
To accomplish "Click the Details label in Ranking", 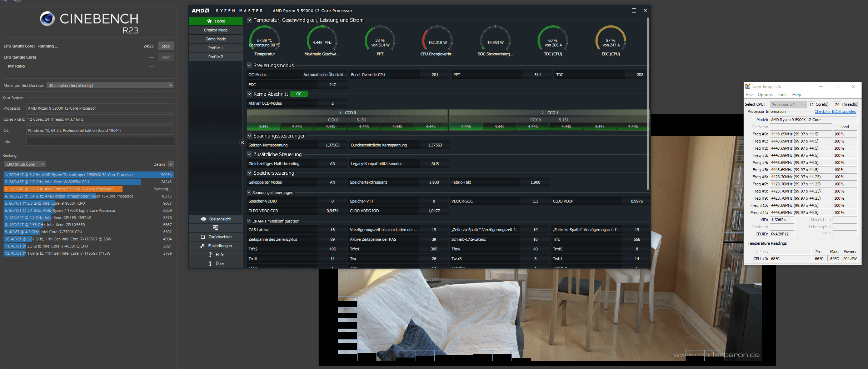I will pos(159,164).
